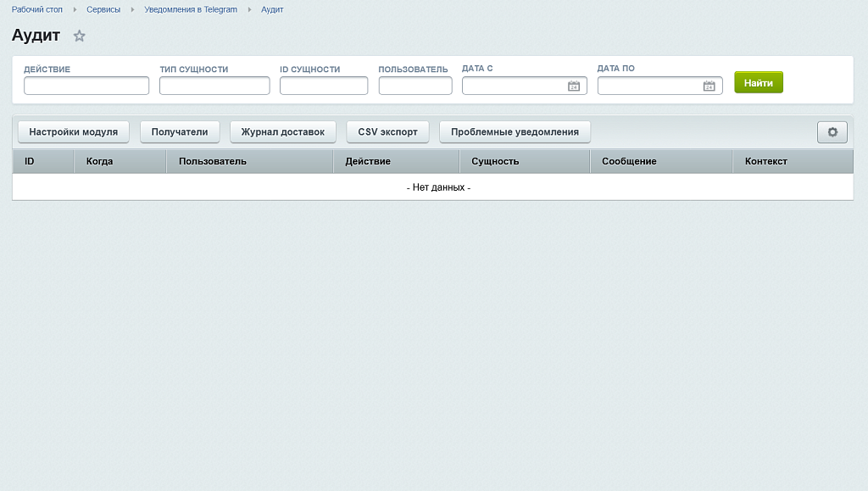This screenshot has width=868, height=491.
Task: Open the Сервисы breadcrumb link
Action: [103, 9]
